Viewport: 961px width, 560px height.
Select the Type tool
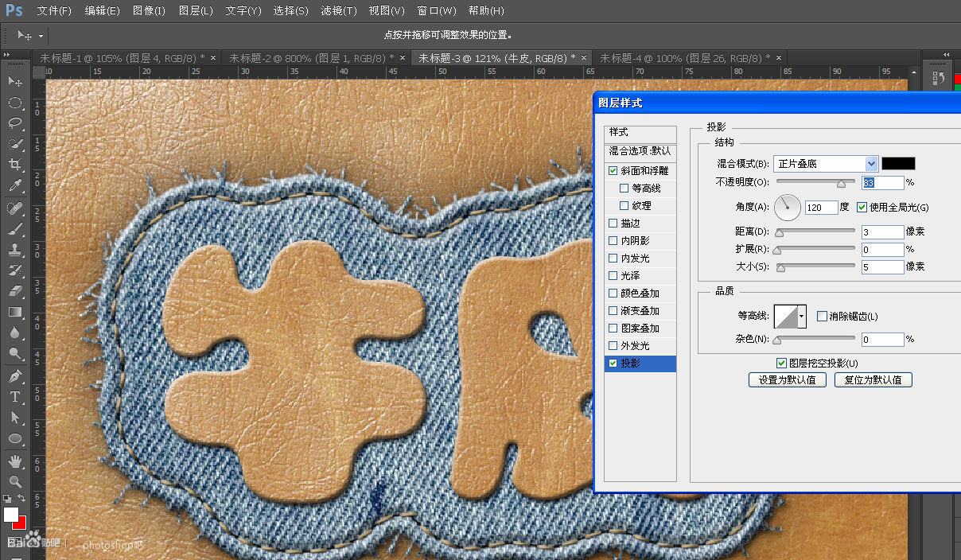15,396
